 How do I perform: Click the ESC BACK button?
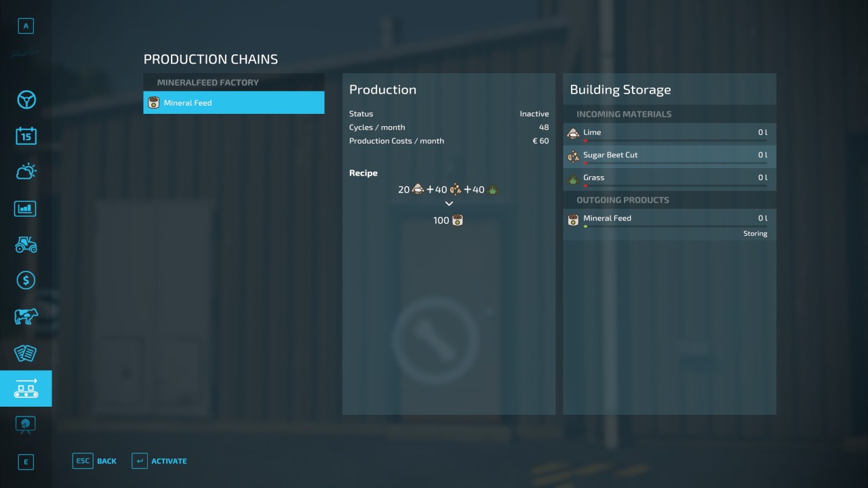pos(95,461)
